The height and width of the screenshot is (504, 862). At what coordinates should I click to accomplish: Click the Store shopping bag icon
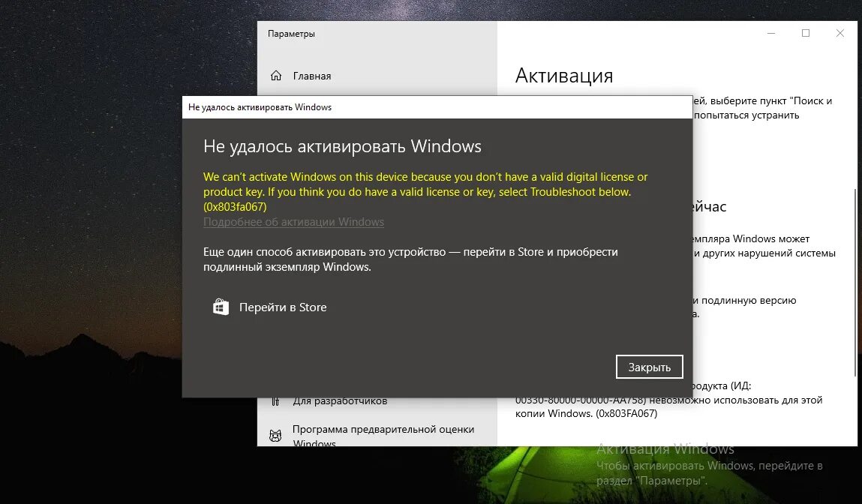point(221,307)
